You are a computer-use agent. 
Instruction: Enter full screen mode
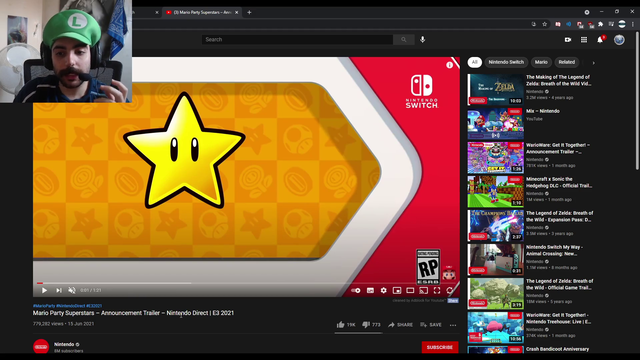tap(437, 290)
